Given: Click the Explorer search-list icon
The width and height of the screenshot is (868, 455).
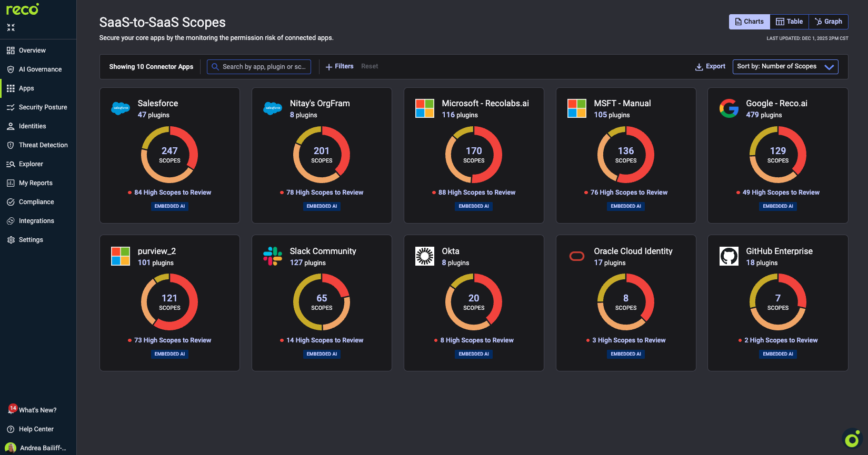Looking at the screenshot, I should 11,164.
